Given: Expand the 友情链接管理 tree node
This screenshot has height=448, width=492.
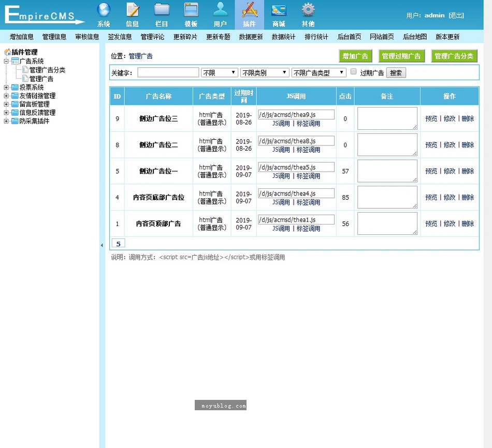Looking at the screenshot, I should 6,96.
